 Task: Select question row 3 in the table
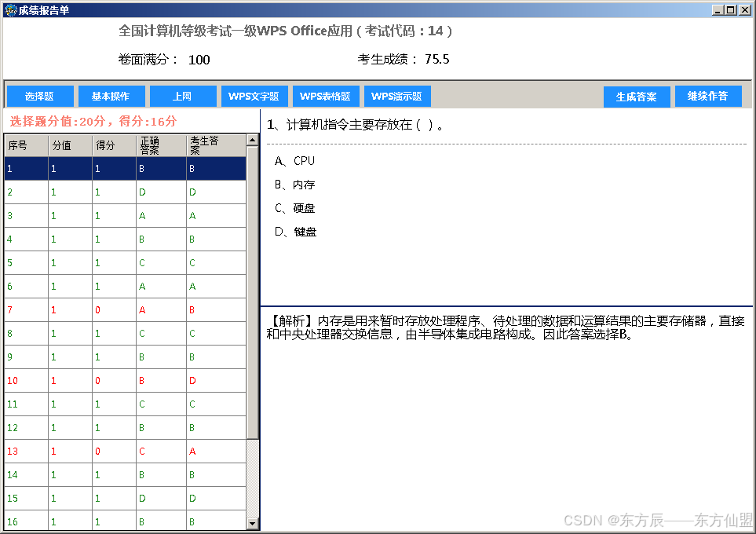point(126,216)
